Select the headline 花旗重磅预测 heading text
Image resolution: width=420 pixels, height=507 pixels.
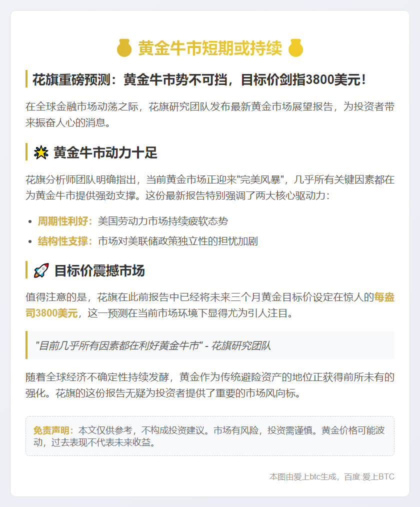point(199,79)
